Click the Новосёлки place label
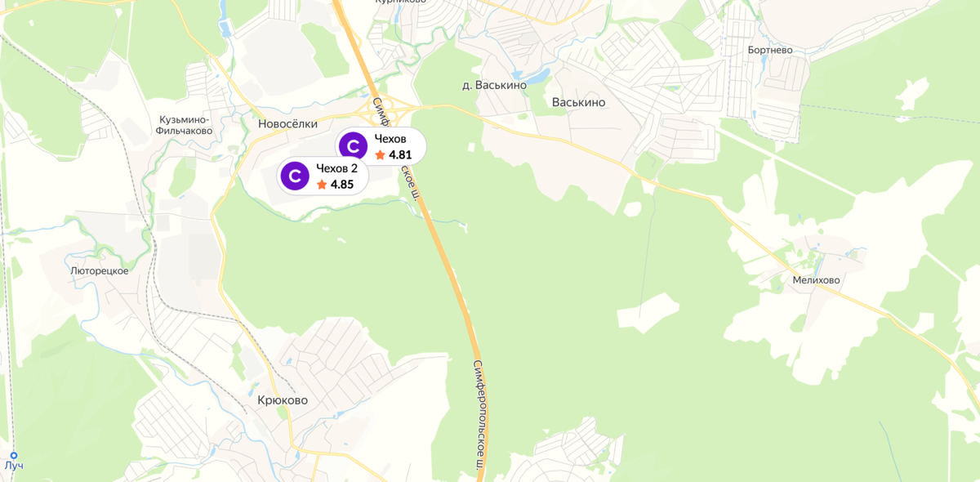This screenshot has height=482, width=980. coord(287,124)
